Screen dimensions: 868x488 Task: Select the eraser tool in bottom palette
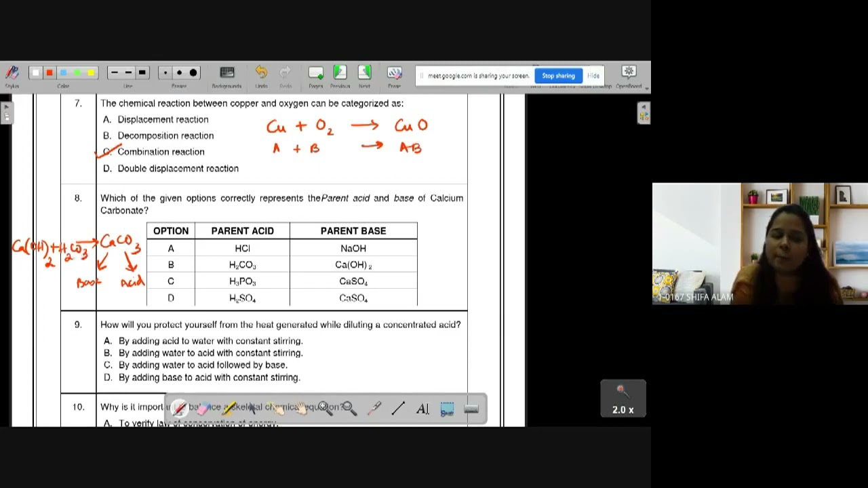(203, 408)
